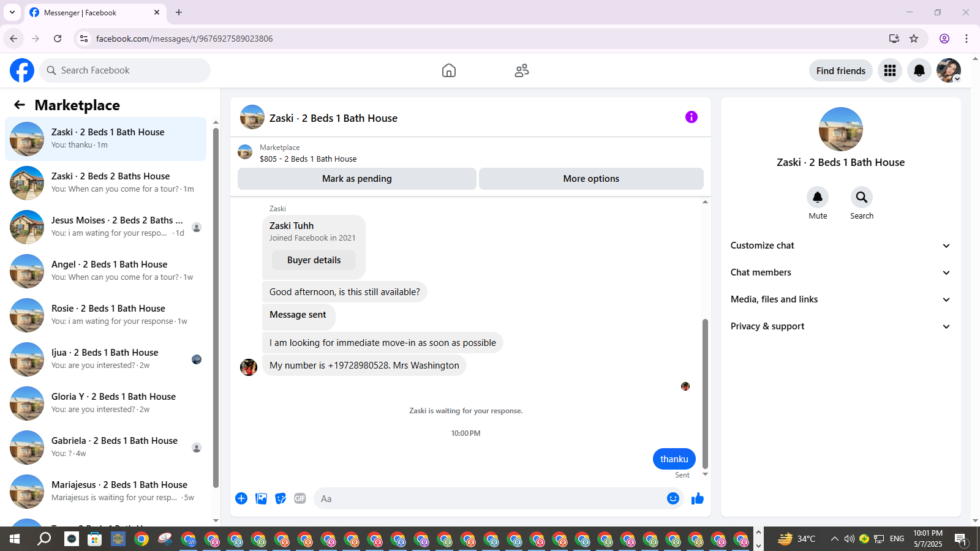
Task: Open the Messenger | Facebook tab
Action: point(95,12)
